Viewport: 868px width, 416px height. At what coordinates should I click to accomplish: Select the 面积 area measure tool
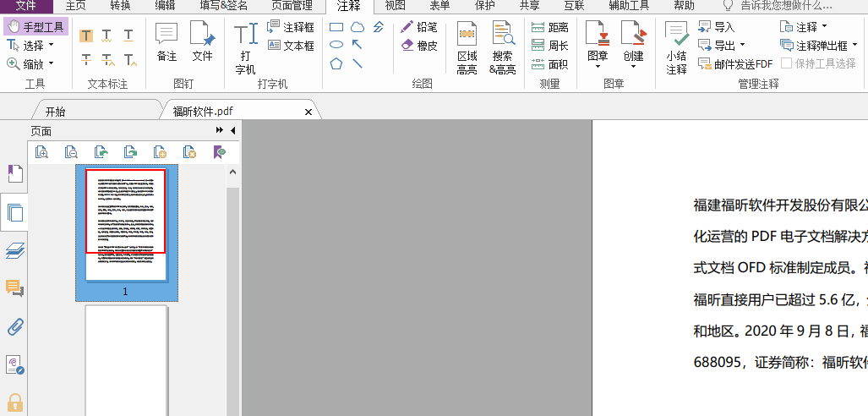pyautogui.click(x=549, y=64)
